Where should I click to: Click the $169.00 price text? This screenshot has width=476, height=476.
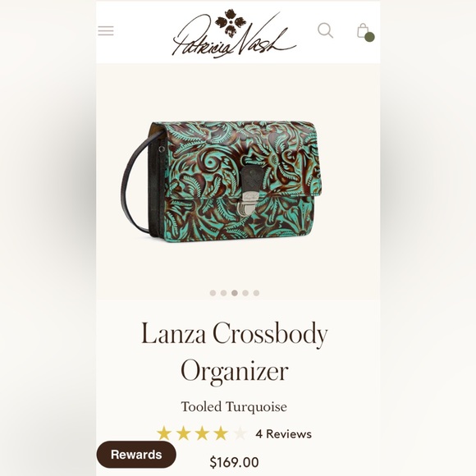[235, 462]
